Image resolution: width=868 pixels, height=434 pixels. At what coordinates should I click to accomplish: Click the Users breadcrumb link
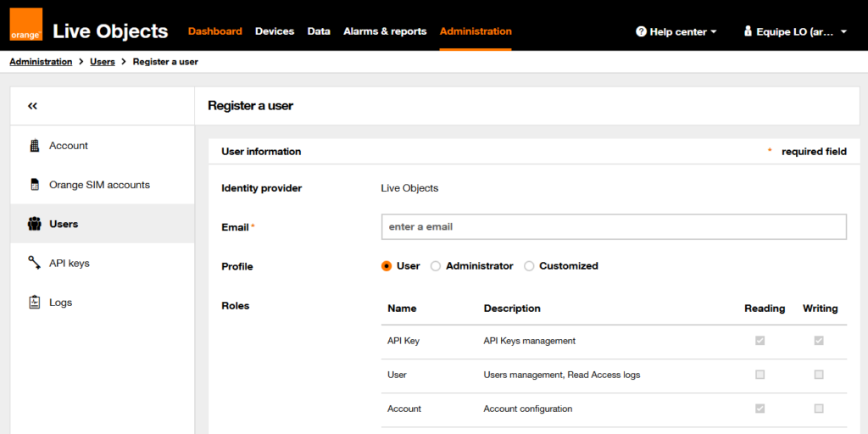[x=103, y=62]
